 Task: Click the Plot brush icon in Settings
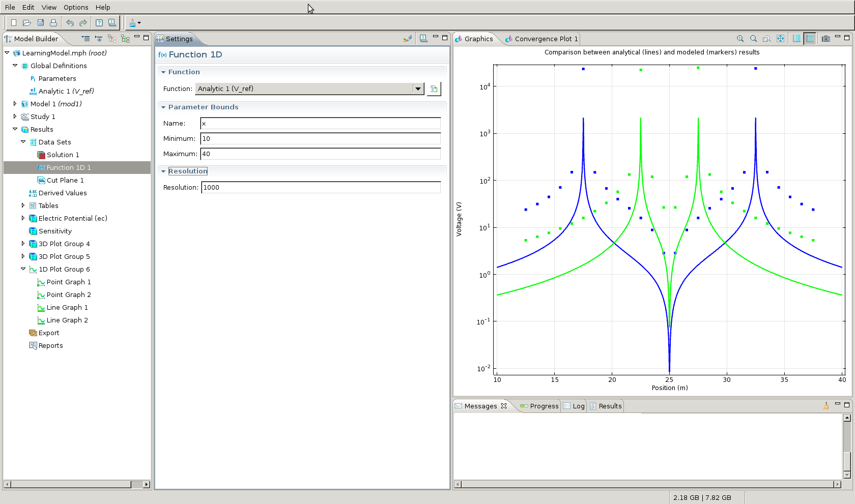(407, 38)
